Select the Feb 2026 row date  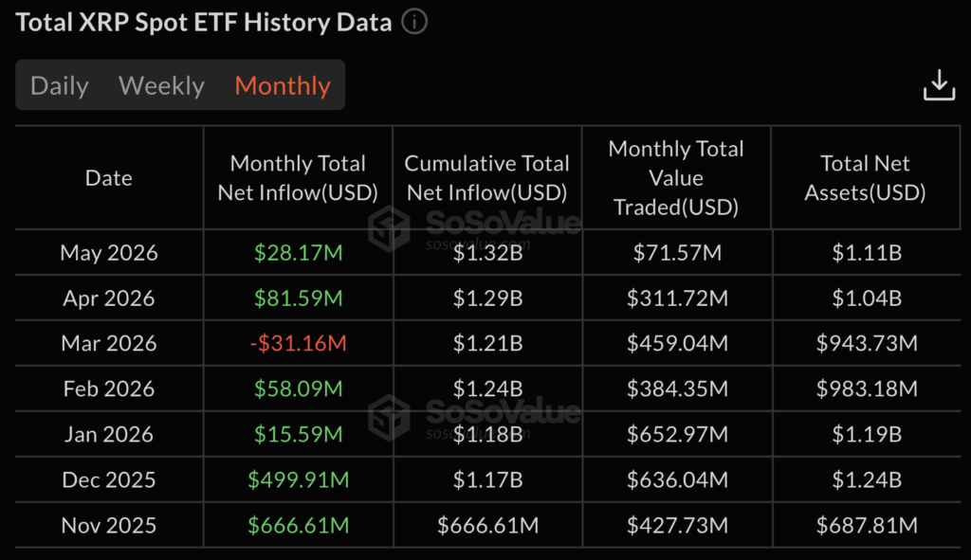tap(109, 388)
